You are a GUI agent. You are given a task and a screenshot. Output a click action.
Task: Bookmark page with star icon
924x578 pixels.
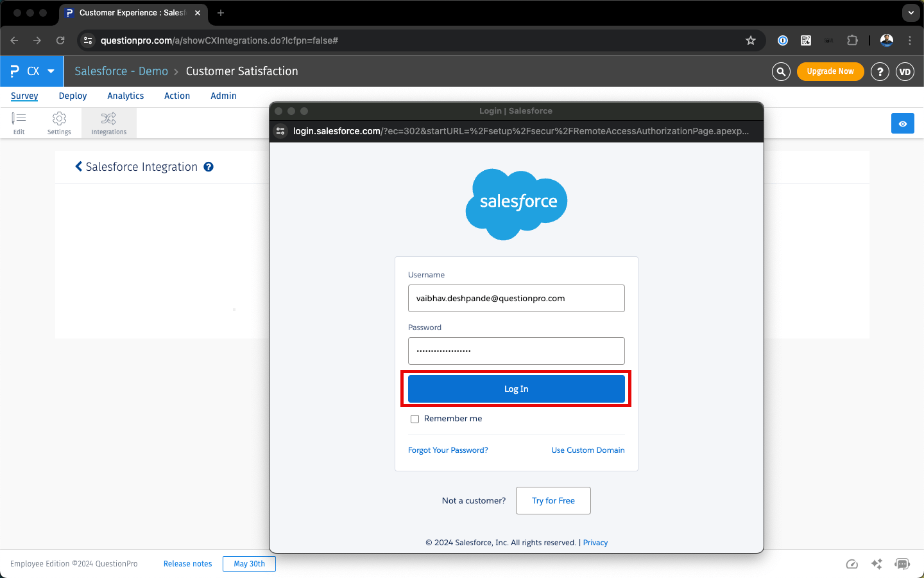[x=750, y=40]
